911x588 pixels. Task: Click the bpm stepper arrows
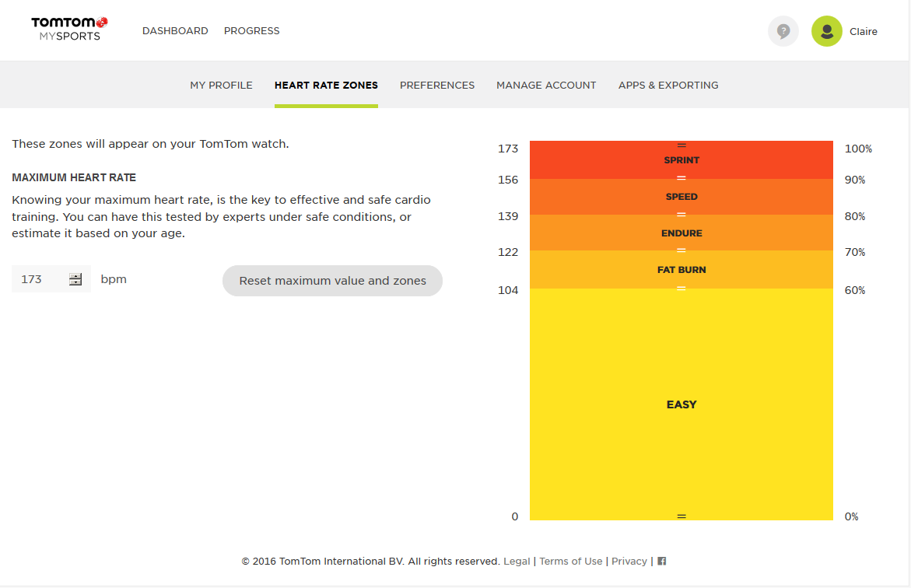(x=75, y=279)
